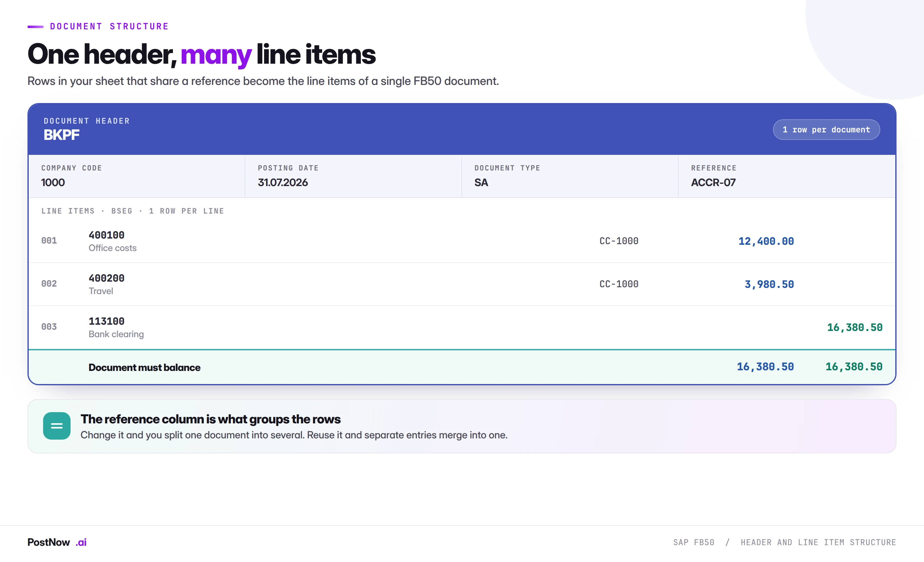Click the DOCUMENT STRUCTURE section label
Screen dimensions: 924x562
(109, 26)
